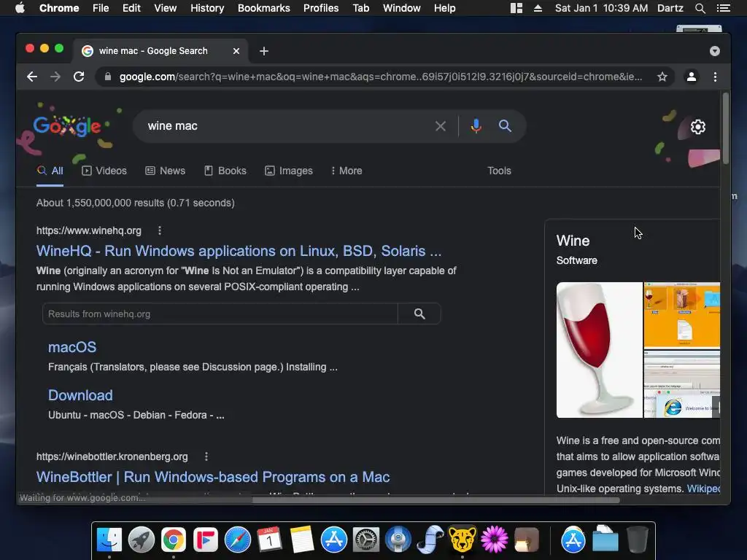Open Tools search options

pos(499,171)
